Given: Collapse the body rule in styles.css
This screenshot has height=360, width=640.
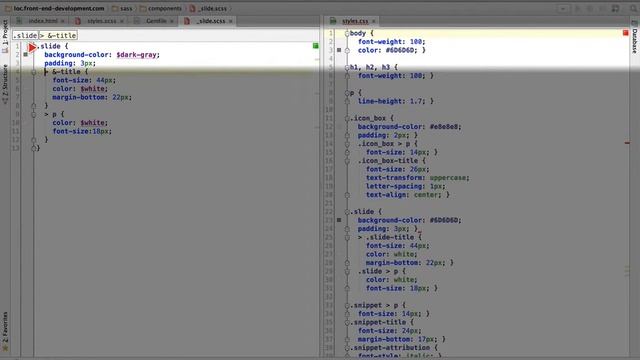Looking at the screenshot, I should click(347, 33).
